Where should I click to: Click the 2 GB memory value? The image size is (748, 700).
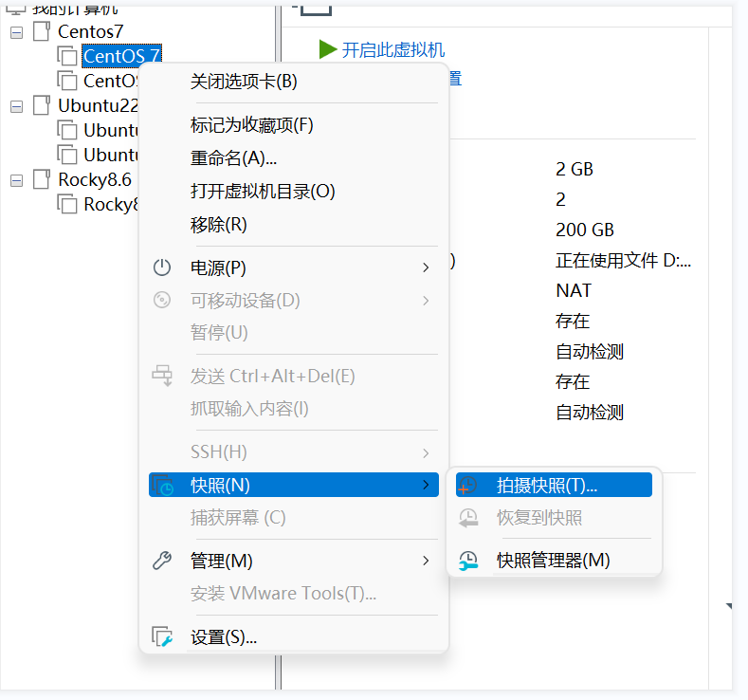(575, 169)
